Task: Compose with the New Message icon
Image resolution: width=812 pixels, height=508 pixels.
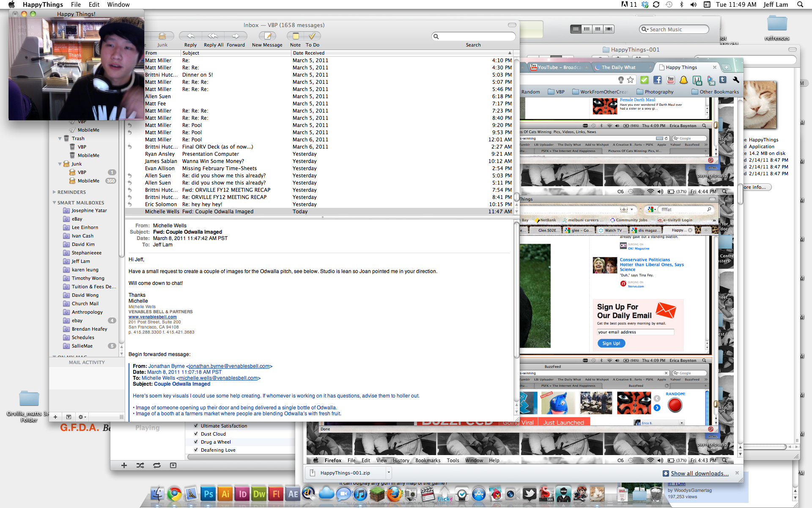Action: [267, 36]
